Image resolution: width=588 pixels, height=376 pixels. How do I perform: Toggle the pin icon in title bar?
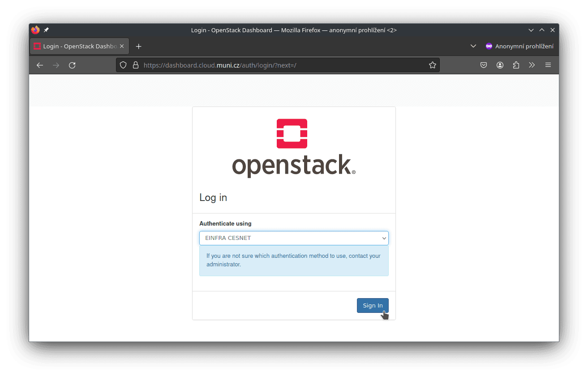coord(46,30)
